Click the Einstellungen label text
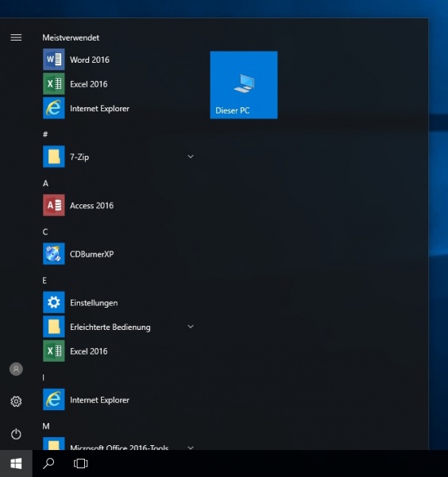448x477 pixels. coord(94,303)
